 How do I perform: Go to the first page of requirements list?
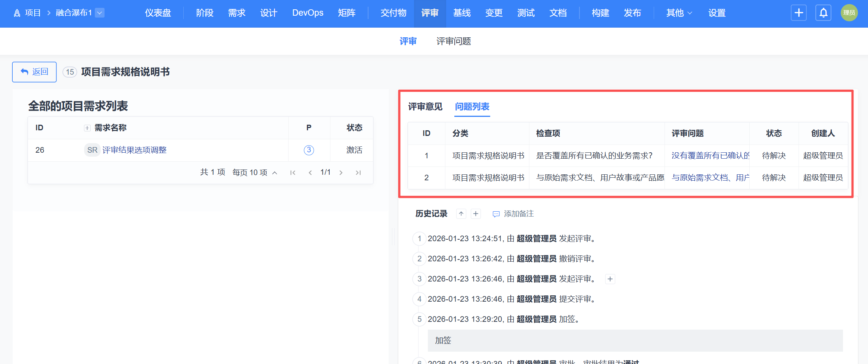(x=293, y=172)
